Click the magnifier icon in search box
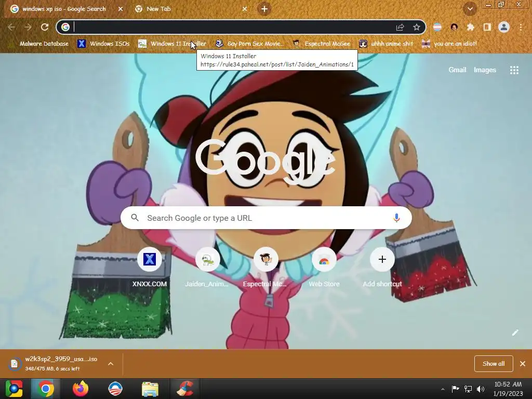The image size is (532, 399). (x=135, y=218)
